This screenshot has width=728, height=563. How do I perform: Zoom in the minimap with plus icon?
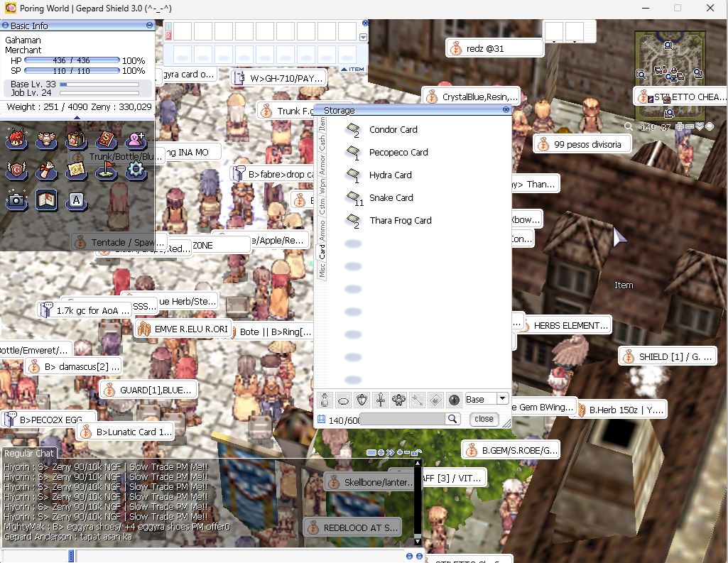tap(680, 126)
